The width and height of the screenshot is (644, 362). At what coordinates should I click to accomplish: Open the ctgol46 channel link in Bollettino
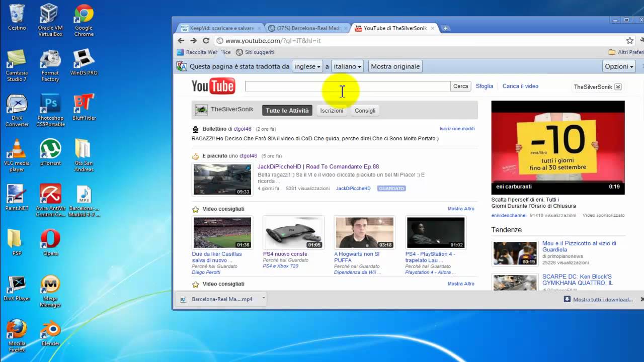tap(243, 129)
